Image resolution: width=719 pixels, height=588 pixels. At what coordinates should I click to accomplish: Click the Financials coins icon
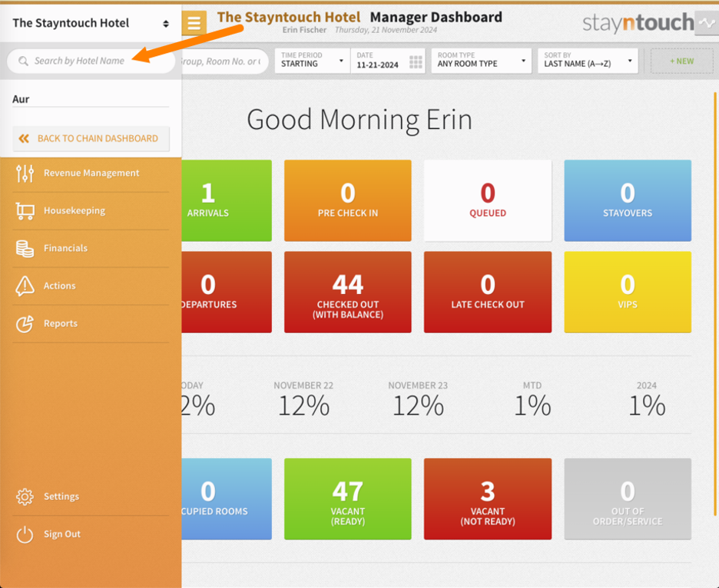25,249
